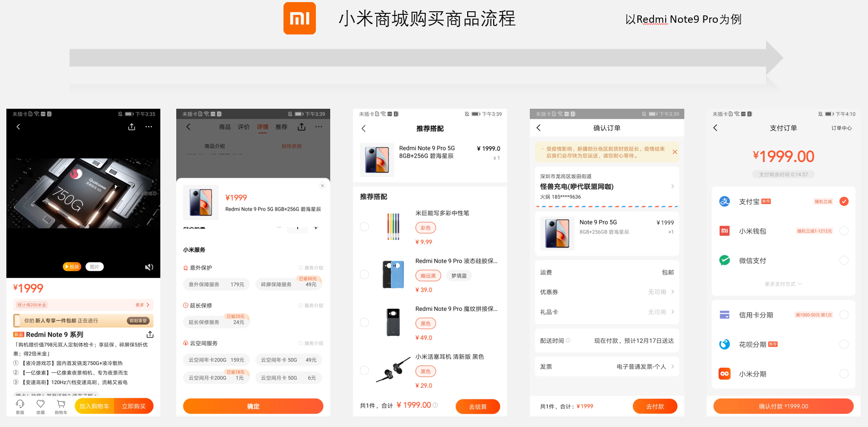Open the three-dot menu on product page

pyautogui.click(x=149, y=127)
